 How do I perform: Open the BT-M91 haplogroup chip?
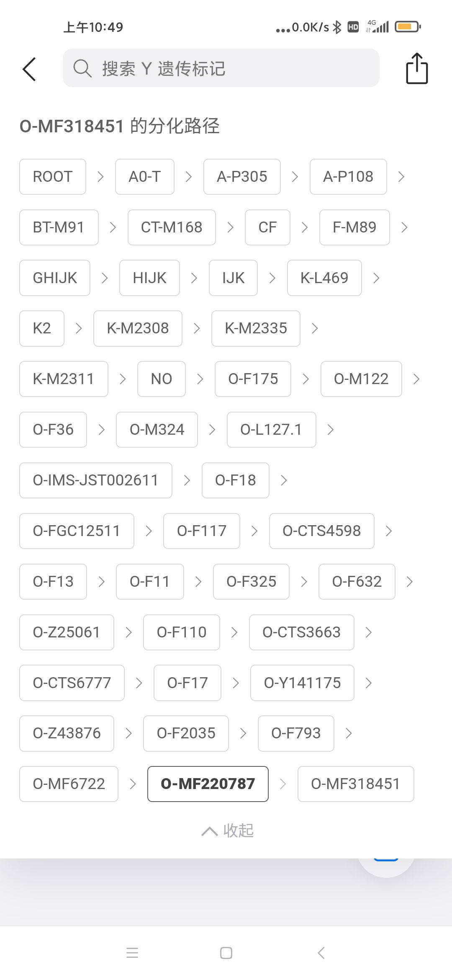pos(59,227)
